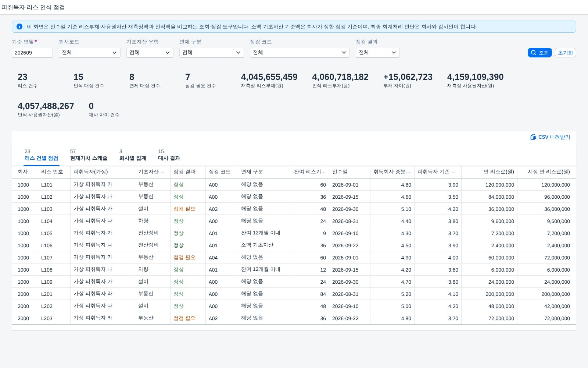Click 잔여 12개월 이내 in row L105
Image resolution: width=588 pixels, height=368 pixels.
point(261,233)
